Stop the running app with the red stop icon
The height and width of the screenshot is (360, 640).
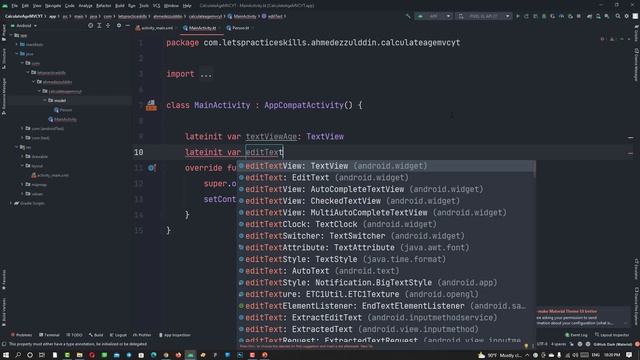(x=578, y=16)
